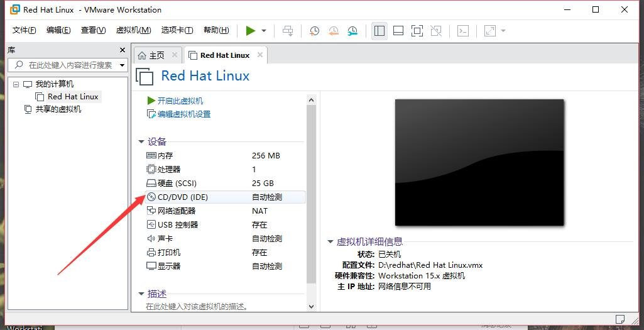Click the revert to snapshot icon
Screen dimensions: 644x330
[334, 31]
